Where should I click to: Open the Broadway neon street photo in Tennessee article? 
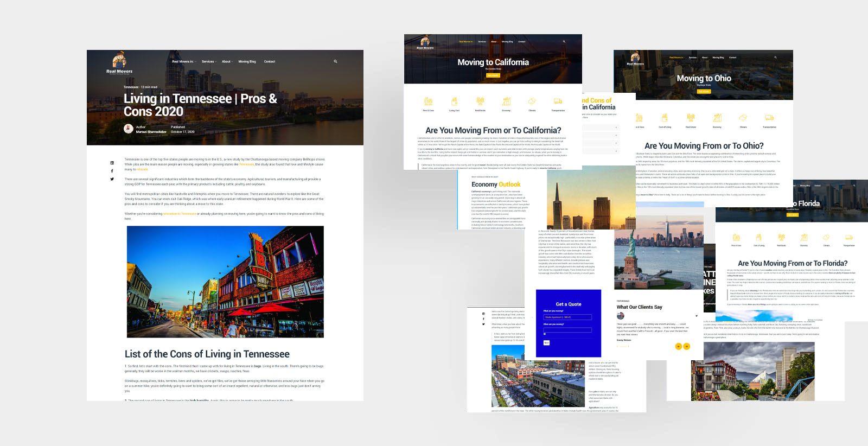225,282
